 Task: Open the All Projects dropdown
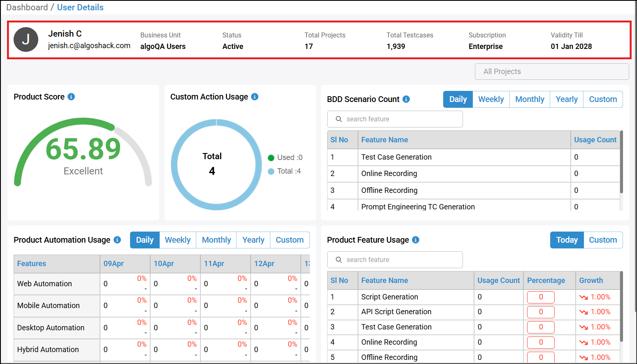coord(552,72)
